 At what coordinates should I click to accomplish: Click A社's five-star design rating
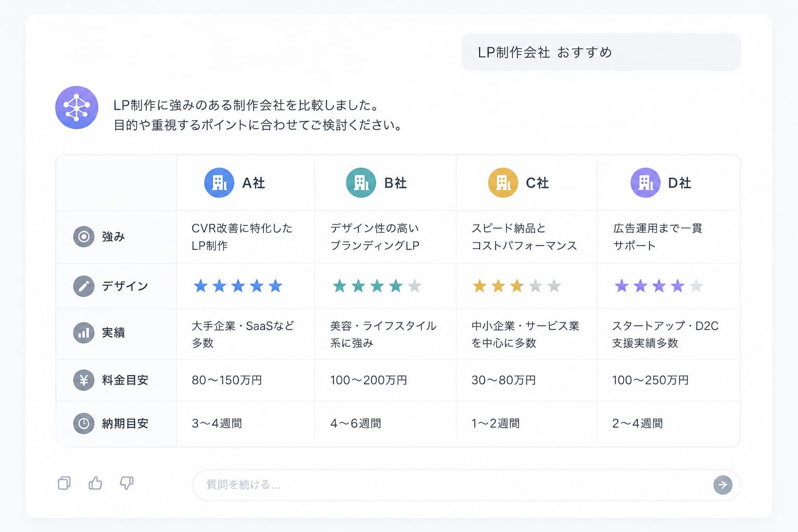point(238,286)
